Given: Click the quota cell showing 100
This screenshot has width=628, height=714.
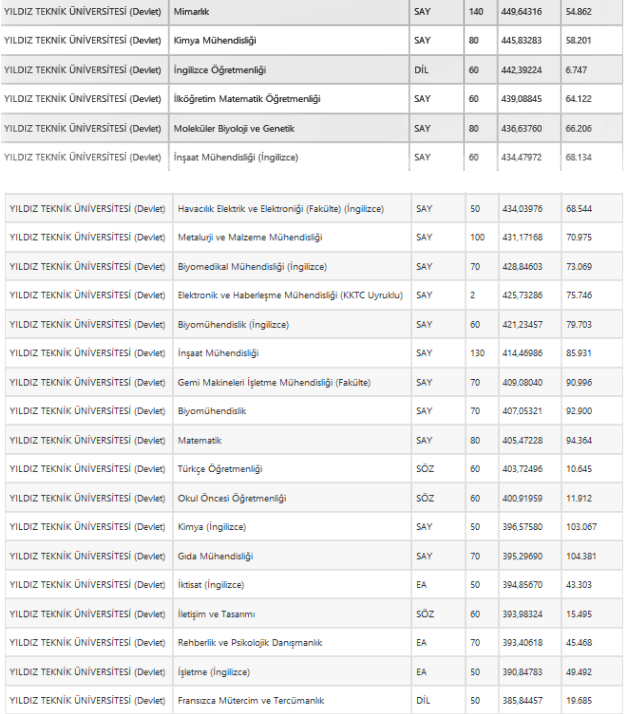Looking at the screenshot, I should click(477, 237).
